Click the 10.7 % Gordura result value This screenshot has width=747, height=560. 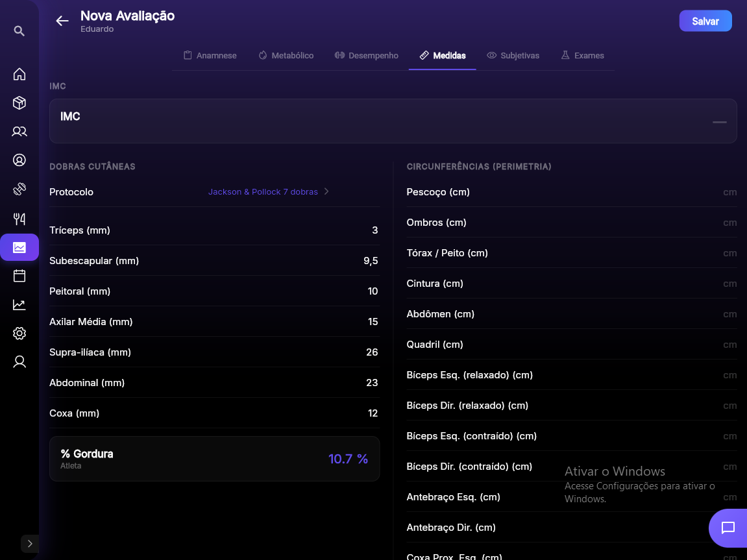click(x=348, y=459)
